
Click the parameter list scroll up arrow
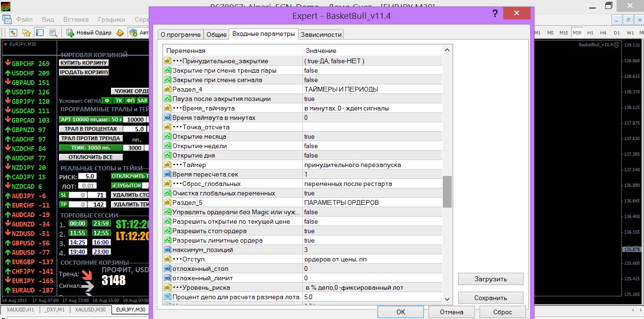[447, 50]
